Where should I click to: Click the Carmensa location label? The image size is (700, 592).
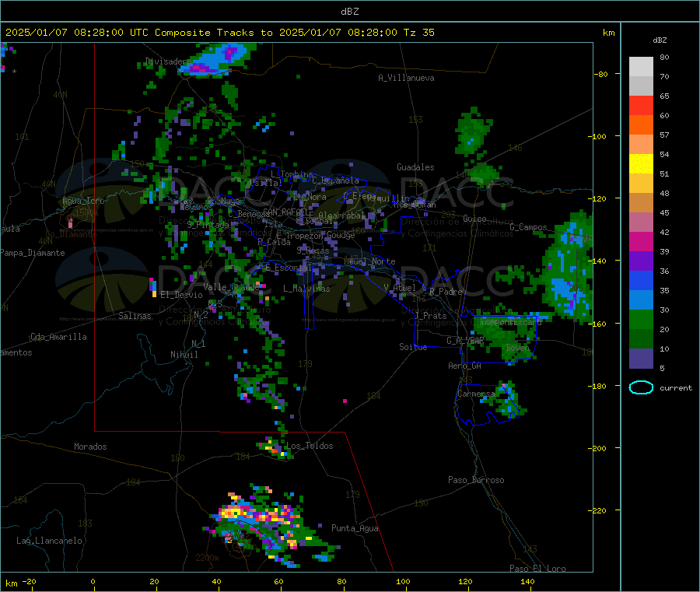[476, 394]
